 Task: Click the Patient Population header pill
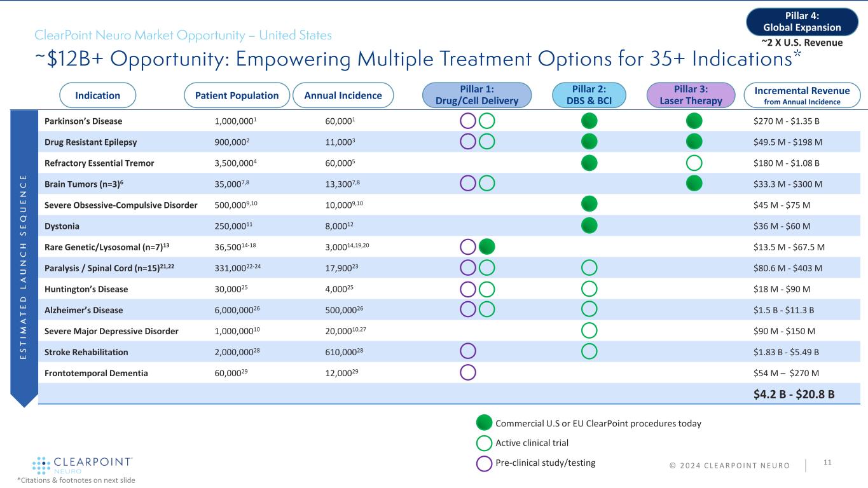[237, 95]
